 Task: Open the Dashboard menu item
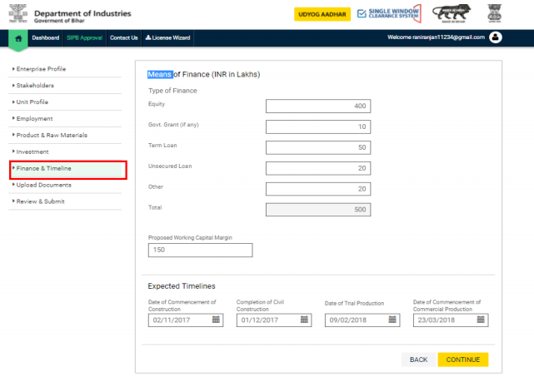45,38
